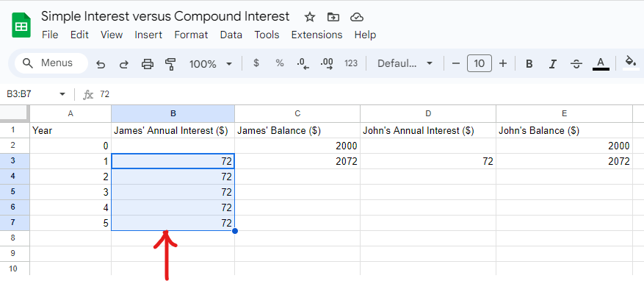Select column C header

pos(297,113)
